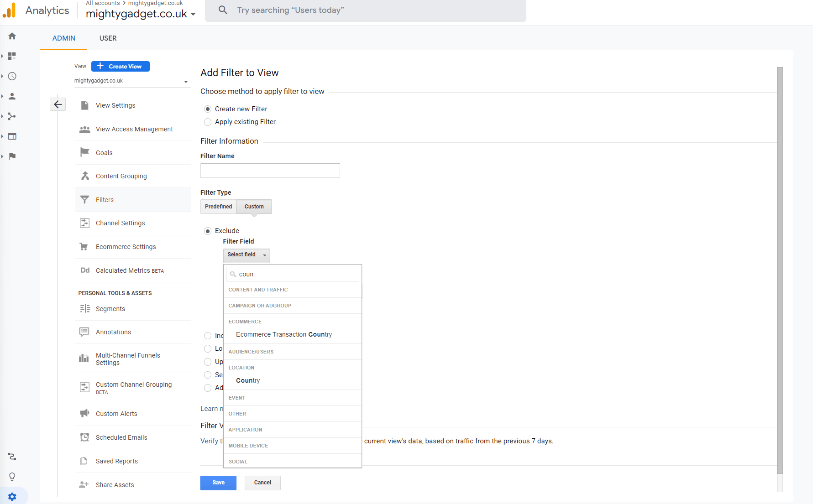Click the Admin gear icon
The width and height of the screenshot is (813, 504).
tap(12, 497)
